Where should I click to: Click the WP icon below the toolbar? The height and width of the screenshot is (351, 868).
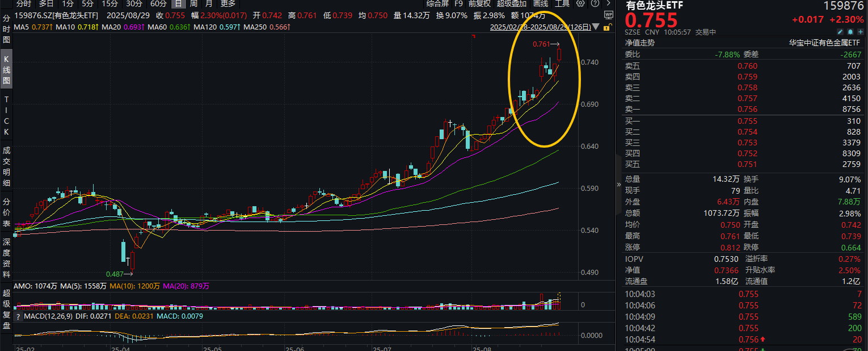(x=608, y=15)
